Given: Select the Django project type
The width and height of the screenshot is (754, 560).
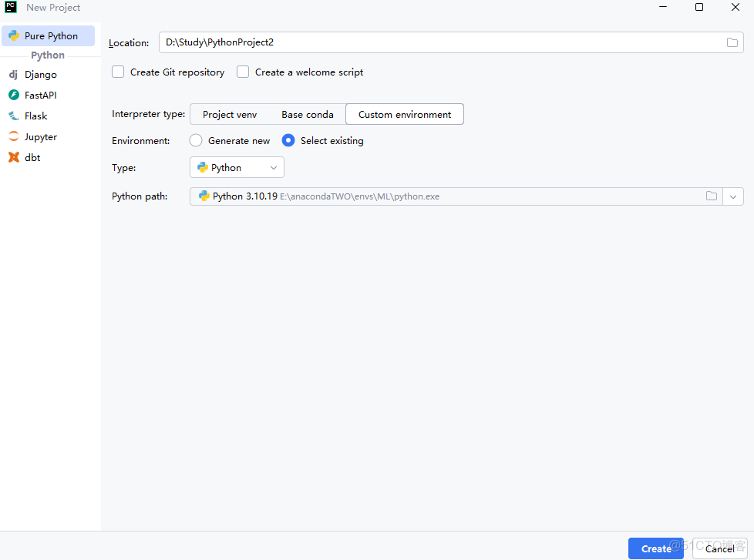Looking at the screenshot, I should coord(39,74).
